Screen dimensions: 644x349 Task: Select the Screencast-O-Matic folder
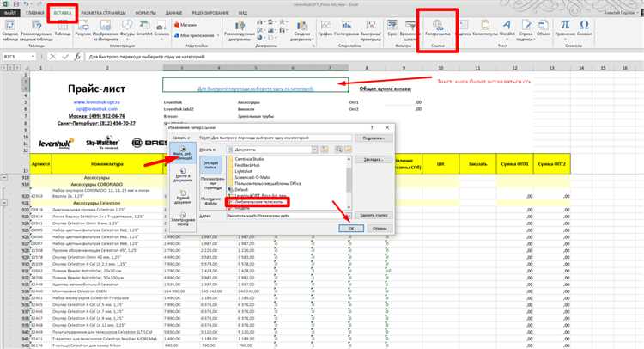pyautogui.click(x=252, y=177)
